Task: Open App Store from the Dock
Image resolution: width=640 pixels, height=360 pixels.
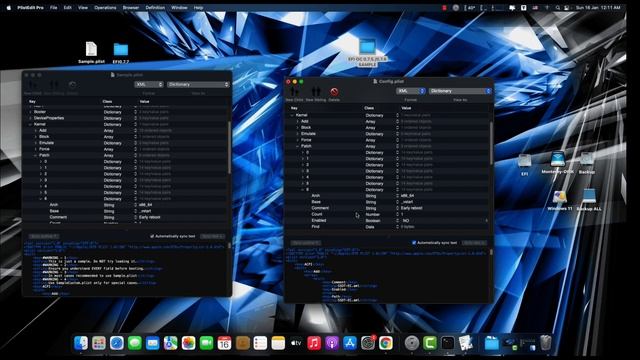Action: (x=350, y=343)
